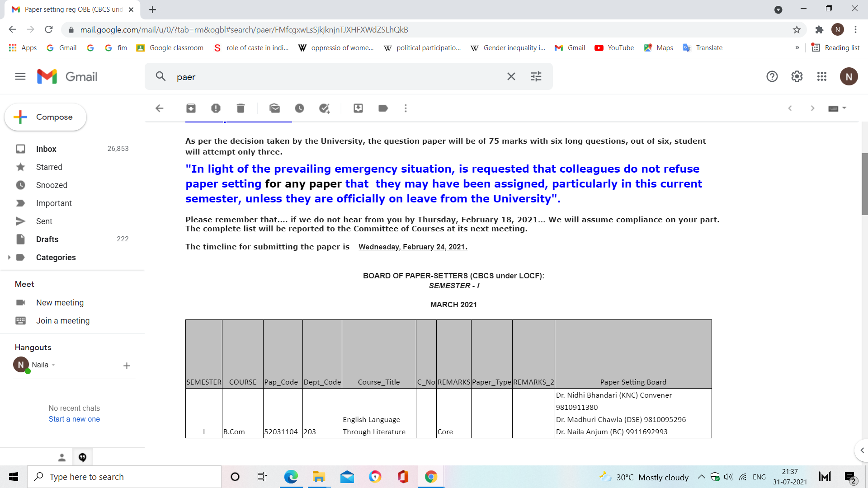Go to newer email arrow
The width and height of the screenshot is (868, 488).
[x=790, y=108]
